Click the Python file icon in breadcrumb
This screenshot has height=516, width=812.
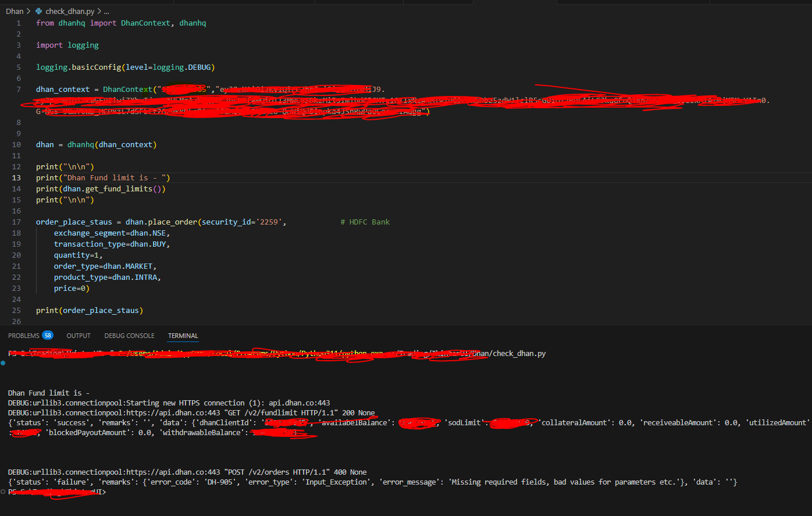(38, 11)
